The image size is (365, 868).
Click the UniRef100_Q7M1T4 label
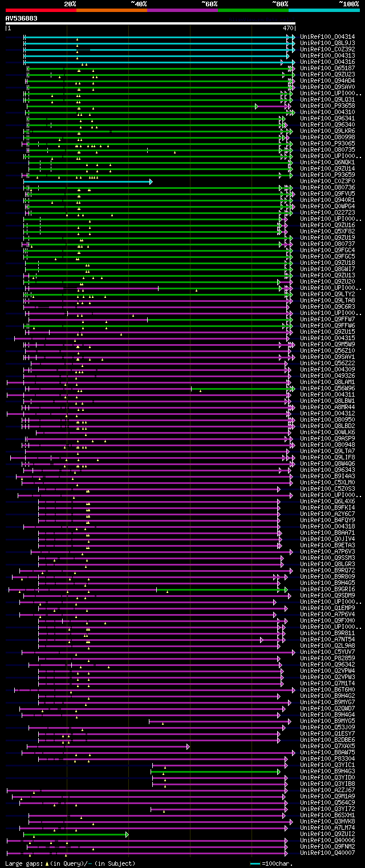pos(328,684)
